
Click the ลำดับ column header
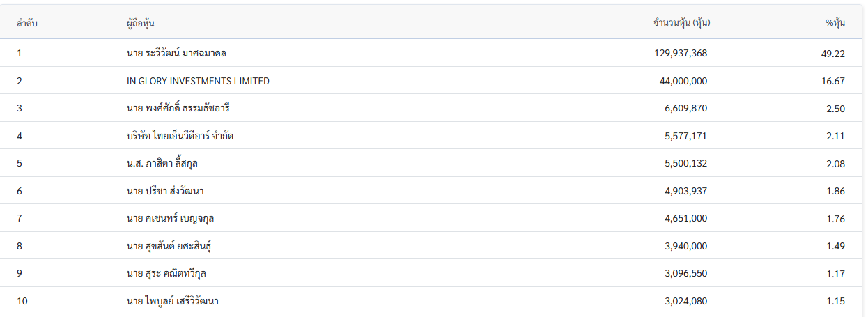[x=27, y=23]
